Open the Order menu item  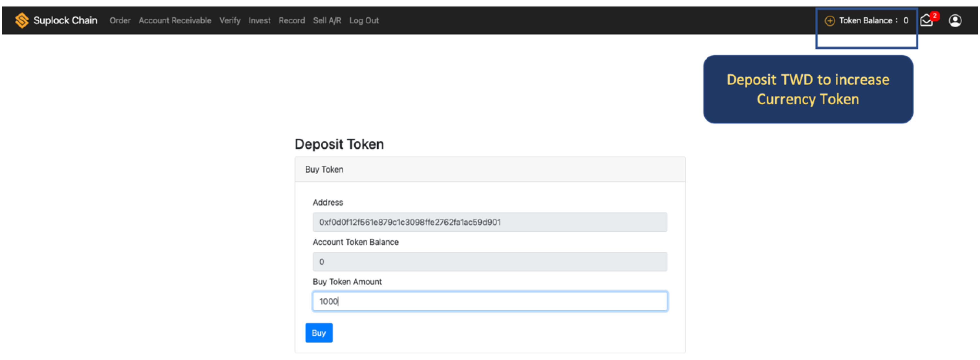click(x=120, y=21)
